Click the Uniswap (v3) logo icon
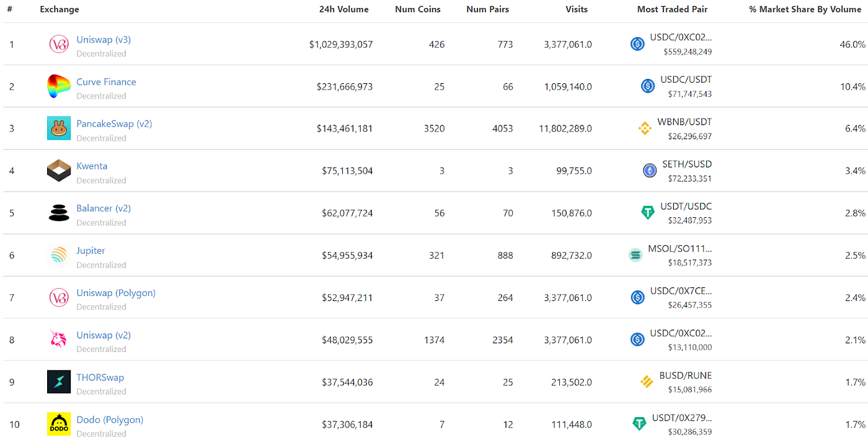This screenshot has height=445, width=868. click(59, 44)
